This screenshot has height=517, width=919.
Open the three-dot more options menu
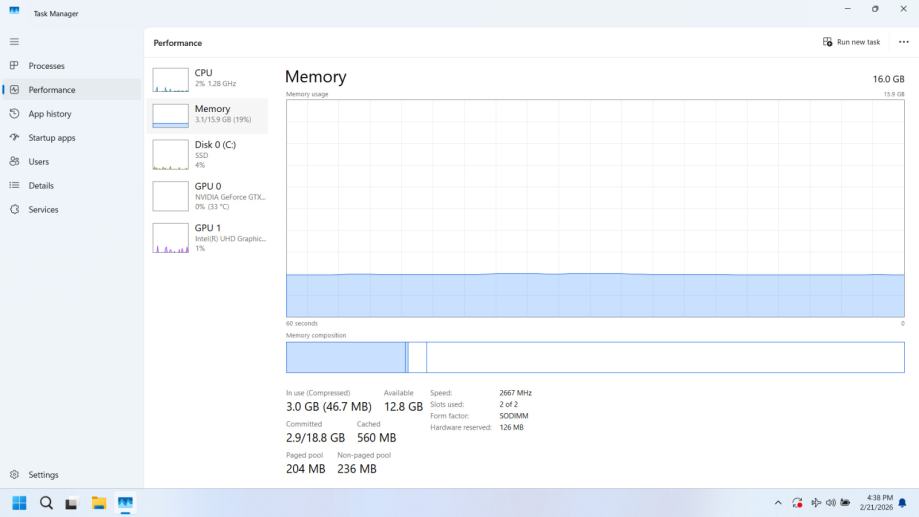904,42
